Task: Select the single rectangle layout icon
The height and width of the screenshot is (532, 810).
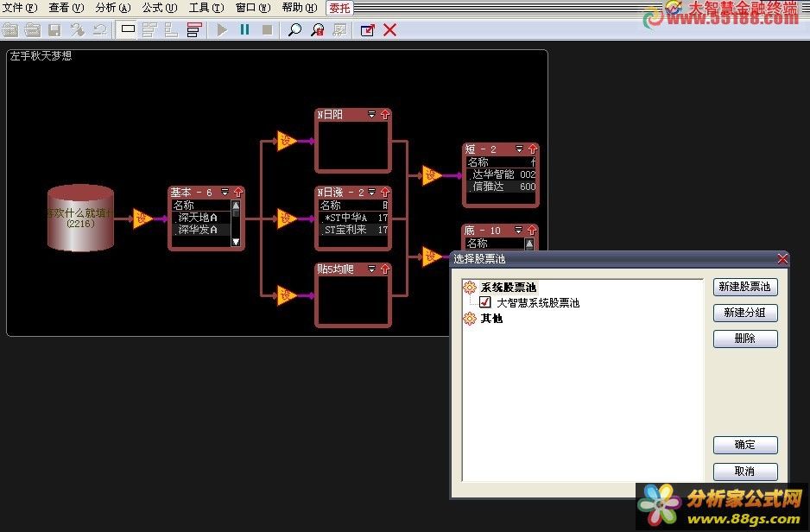Action: click(128, 29)
